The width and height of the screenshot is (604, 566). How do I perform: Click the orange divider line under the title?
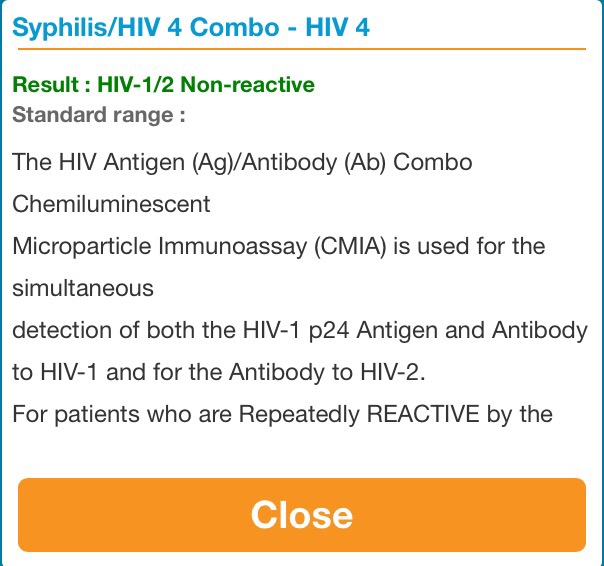(302, 49)
